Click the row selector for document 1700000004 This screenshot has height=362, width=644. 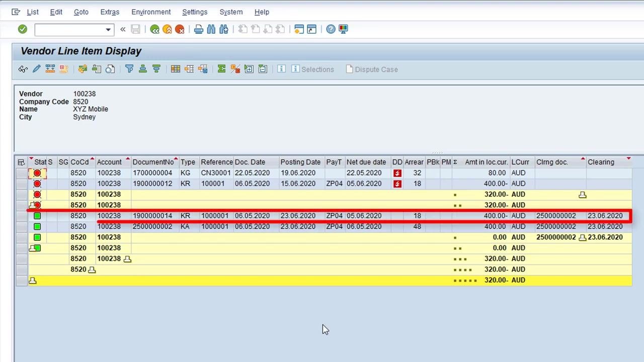pyautogui.click(x=21, y=173)
